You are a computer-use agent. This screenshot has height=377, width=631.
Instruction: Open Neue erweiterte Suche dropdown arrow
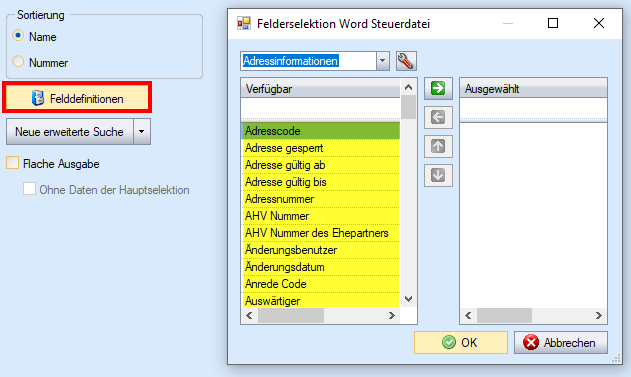(142, 132)
